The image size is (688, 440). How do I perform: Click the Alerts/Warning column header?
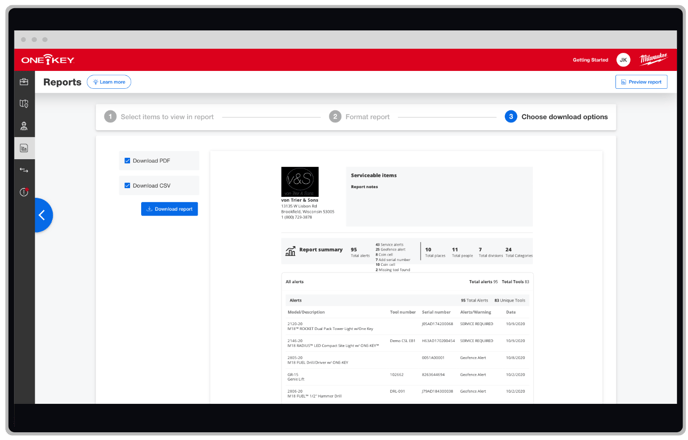[x=476, y=312]
